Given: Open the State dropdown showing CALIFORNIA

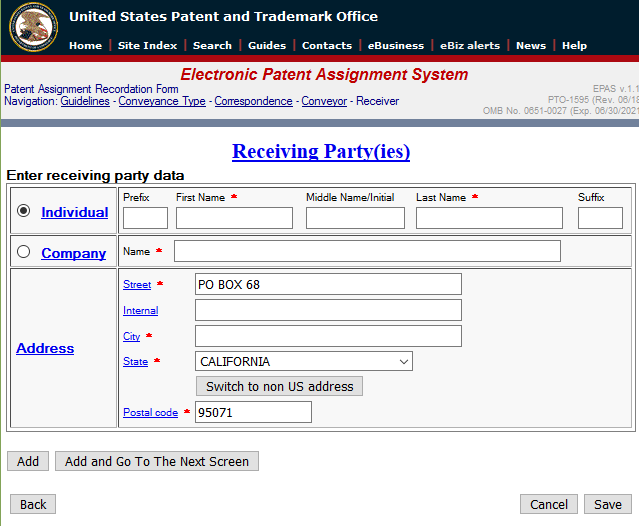Looking at the screenshot, I should 304,361.
